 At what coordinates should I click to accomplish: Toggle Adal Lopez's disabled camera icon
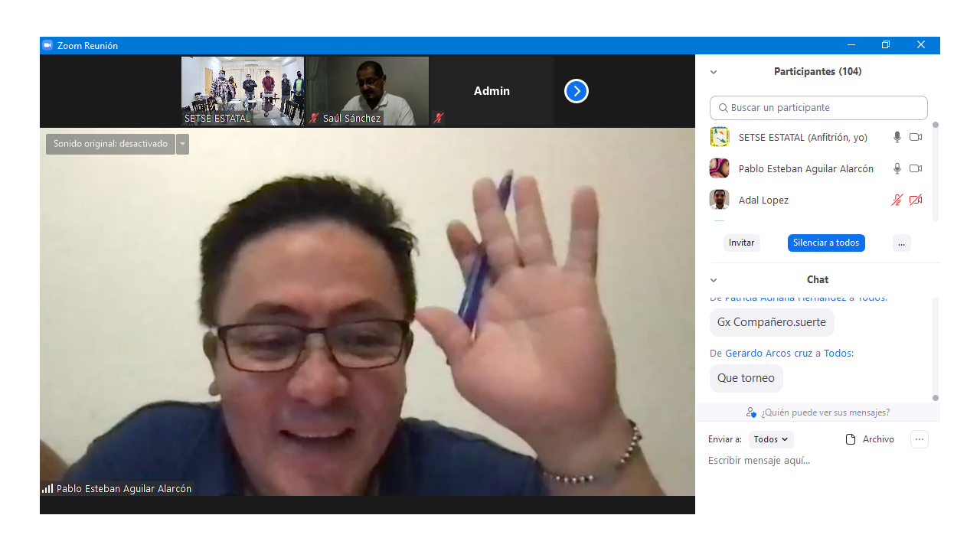(916, 200)
